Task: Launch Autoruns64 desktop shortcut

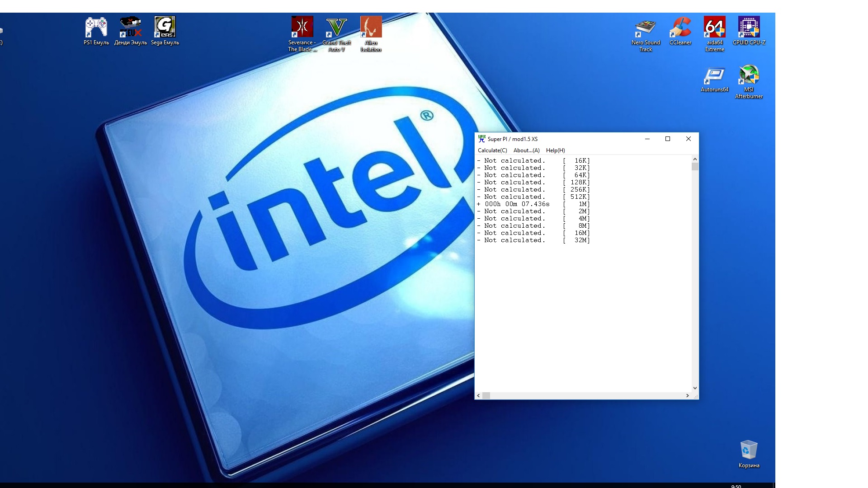Action: coord(714,76)
